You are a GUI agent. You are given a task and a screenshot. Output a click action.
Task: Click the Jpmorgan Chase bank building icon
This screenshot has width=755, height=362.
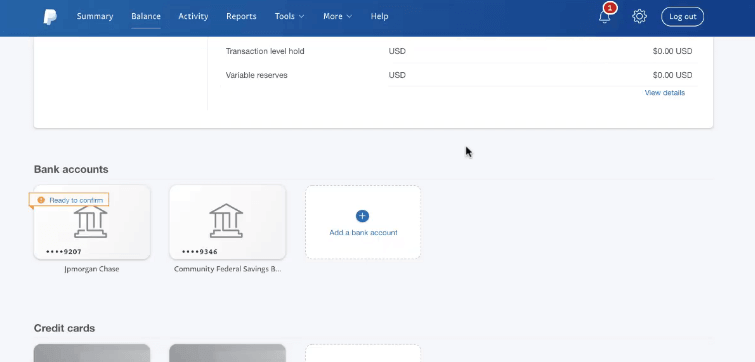click(x=91, y=221)
